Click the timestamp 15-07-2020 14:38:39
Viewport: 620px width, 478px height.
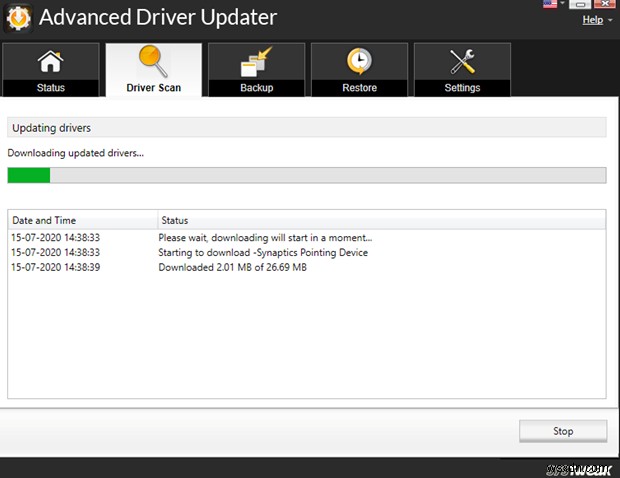coord(55,267)
